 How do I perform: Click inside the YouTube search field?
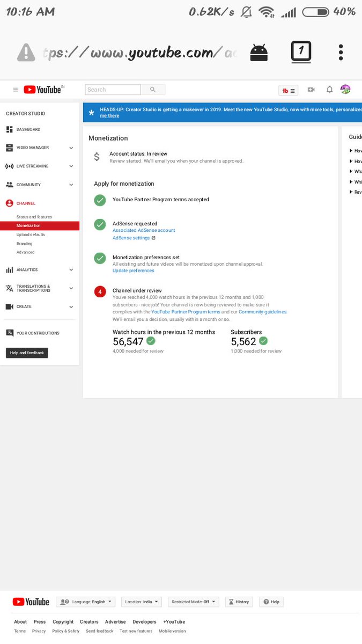pos(113,90)
